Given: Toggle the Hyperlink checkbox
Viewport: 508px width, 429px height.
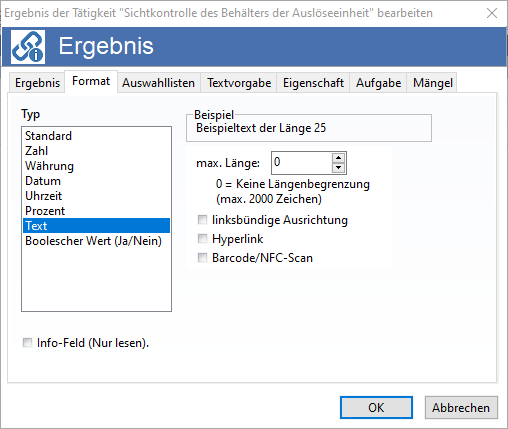Looking at the screenshot, I should tap(202, 239).
